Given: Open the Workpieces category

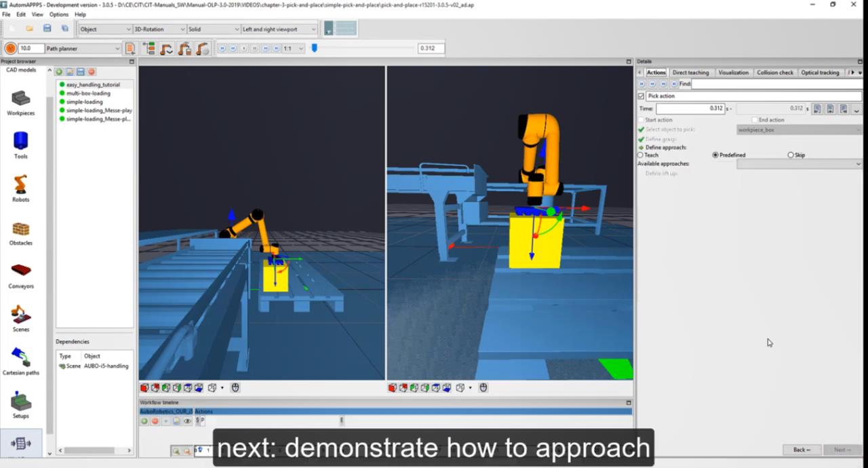Looking at the screenshot, I should (x=20, y=99).
